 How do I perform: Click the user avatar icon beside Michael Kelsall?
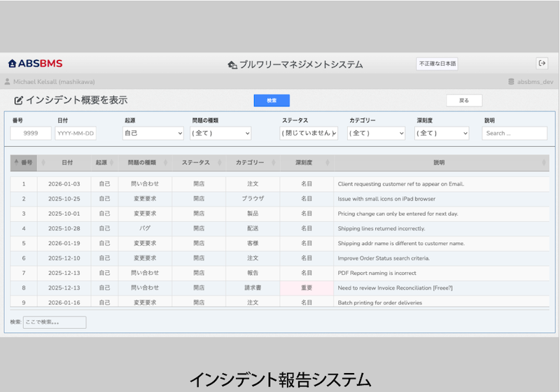coord(7,82)
